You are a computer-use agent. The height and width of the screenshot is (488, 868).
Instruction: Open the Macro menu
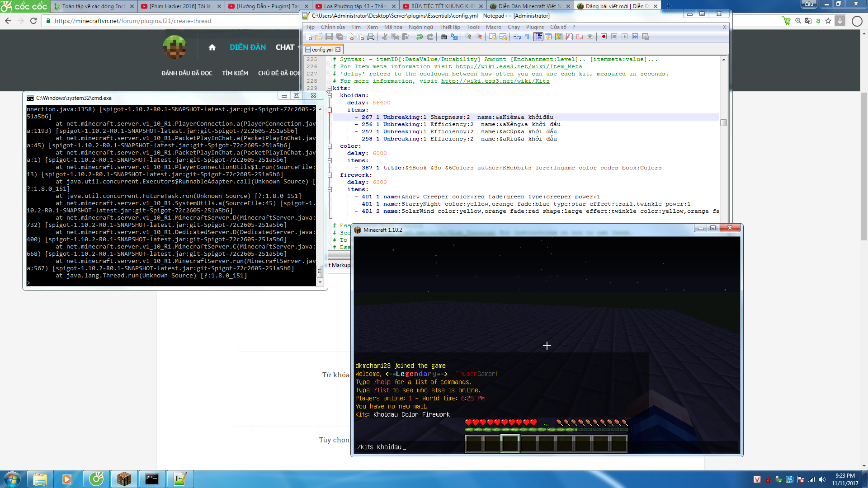click(x=493, y=27)
